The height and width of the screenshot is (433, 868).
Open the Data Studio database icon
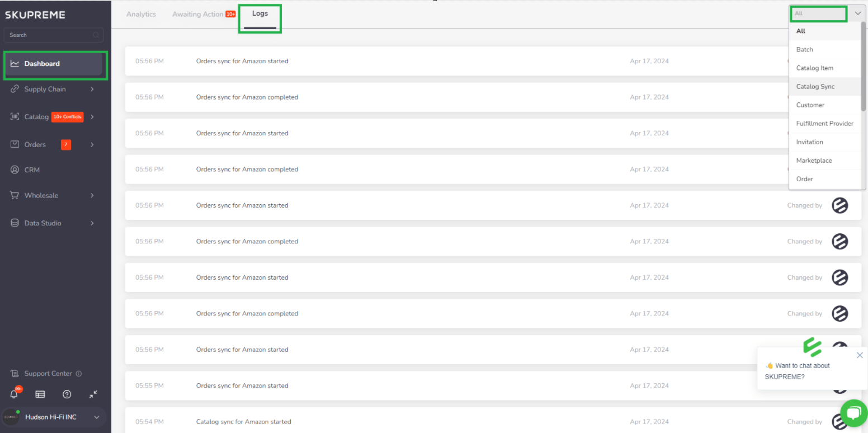pyautogui.click(x=14, y=223)
